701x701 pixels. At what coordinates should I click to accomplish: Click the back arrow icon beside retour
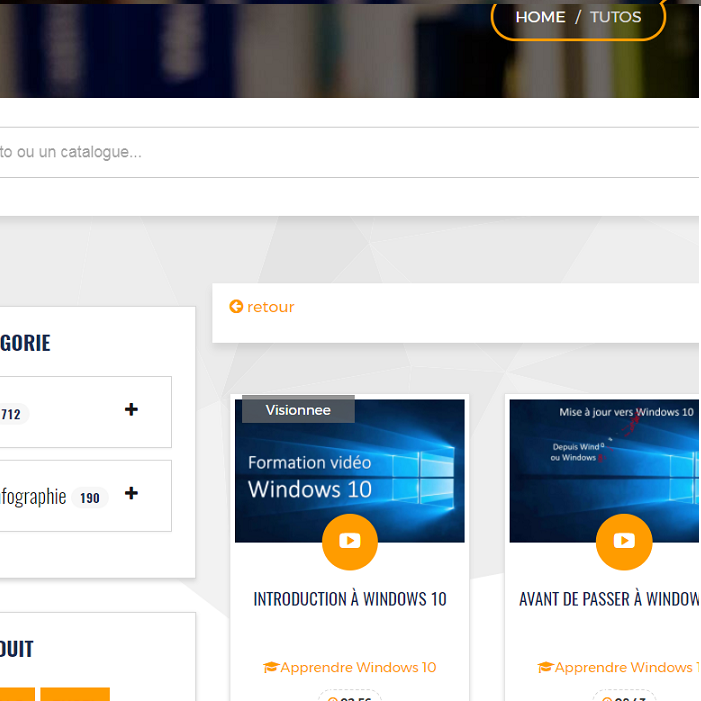(x=236, y=307)
